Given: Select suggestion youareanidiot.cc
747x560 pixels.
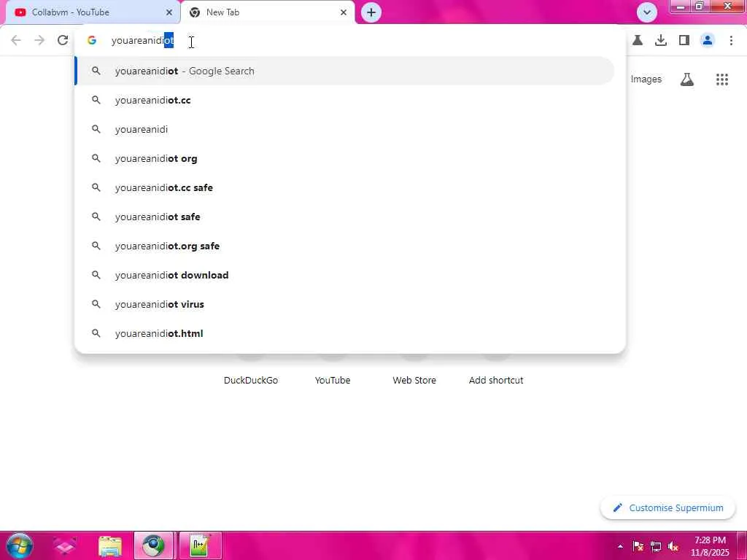Looking at the screenshot, I should pyautogui.click(x=345, y=100).
